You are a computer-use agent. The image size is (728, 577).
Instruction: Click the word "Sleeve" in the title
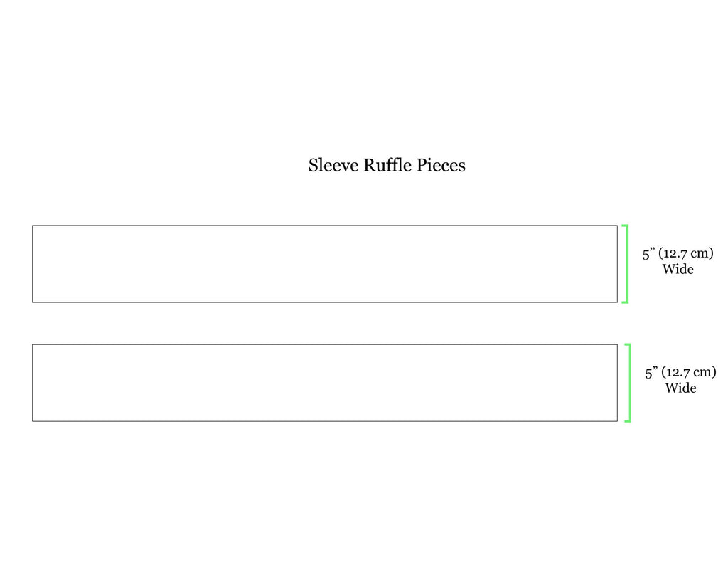click(333, 166)
